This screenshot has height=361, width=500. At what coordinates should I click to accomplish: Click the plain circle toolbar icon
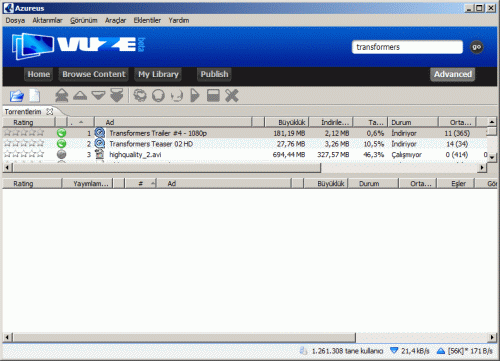(158, 96)
